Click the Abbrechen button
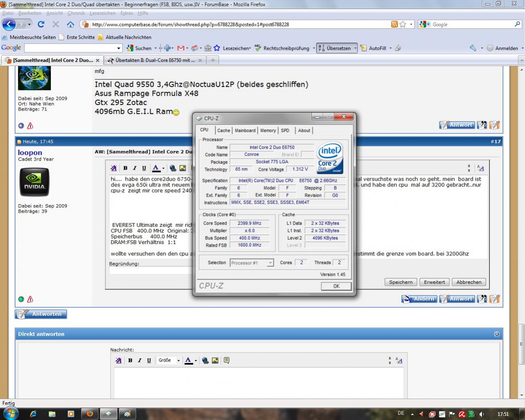Image resolution: width=525 pixels, height=420 pixels. pos(469,282)
